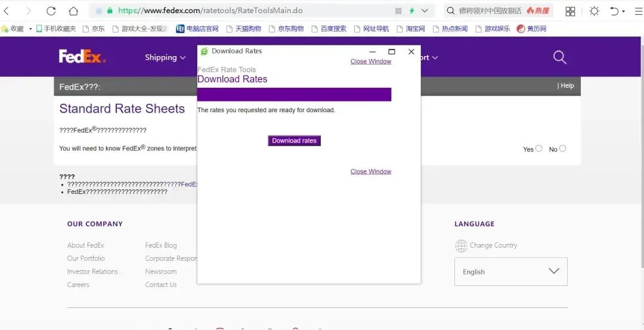
Task: Go forward with the browser forward arrow
Action: point(29,11)
